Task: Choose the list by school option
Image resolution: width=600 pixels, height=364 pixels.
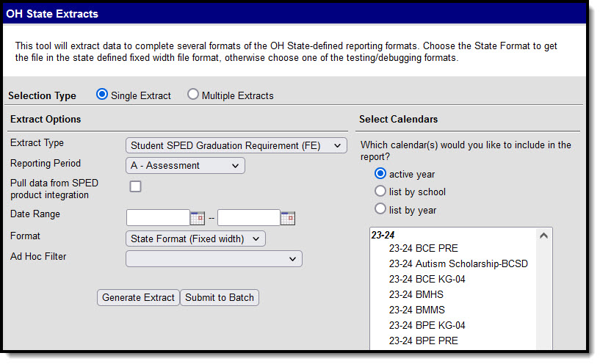Action: click(380, 192)
